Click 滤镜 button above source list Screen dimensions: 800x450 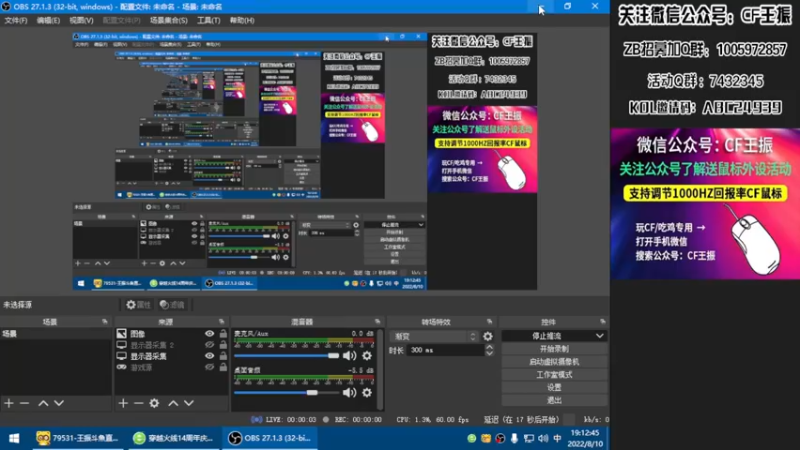[x=171, y=305]
